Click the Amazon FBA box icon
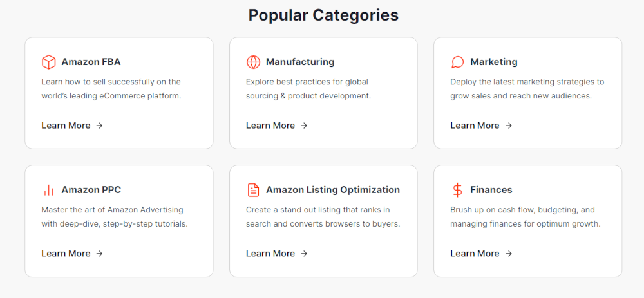The image size is (644, 298). pos(48,62)
